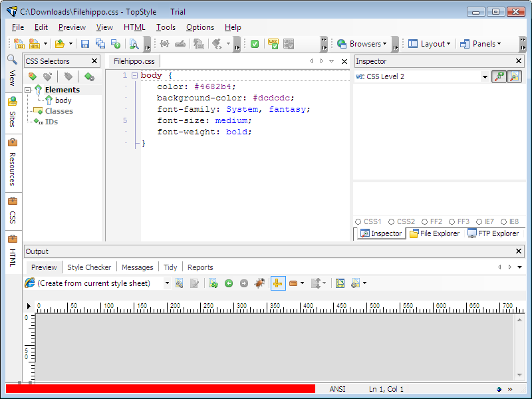532x399 pixels.
Task: Select the body element in CSS Selectors
Action: click(63, 100)
